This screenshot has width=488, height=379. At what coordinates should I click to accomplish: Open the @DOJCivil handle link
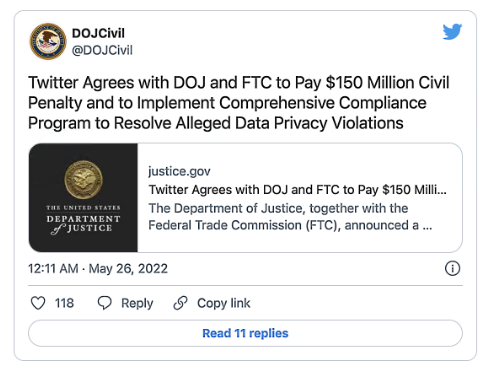[x=102, y=50]
